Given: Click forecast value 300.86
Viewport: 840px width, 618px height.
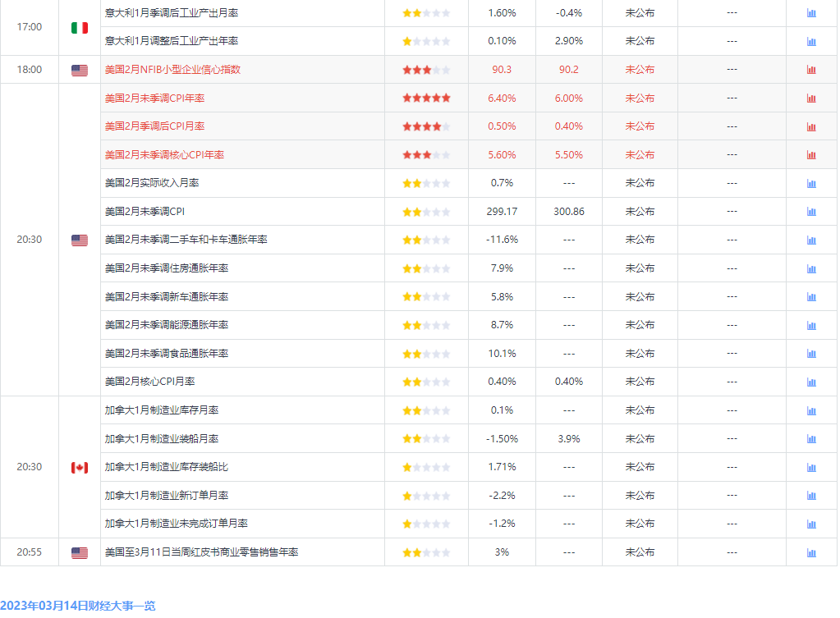Looking at the screenshot, I should pyautogui.click(x=569, y=212).
